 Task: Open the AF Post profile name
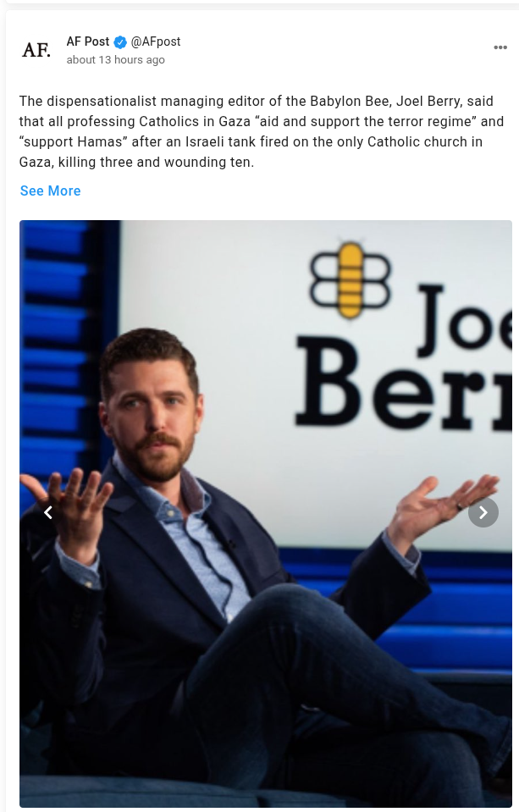click(x=87, y=41)
